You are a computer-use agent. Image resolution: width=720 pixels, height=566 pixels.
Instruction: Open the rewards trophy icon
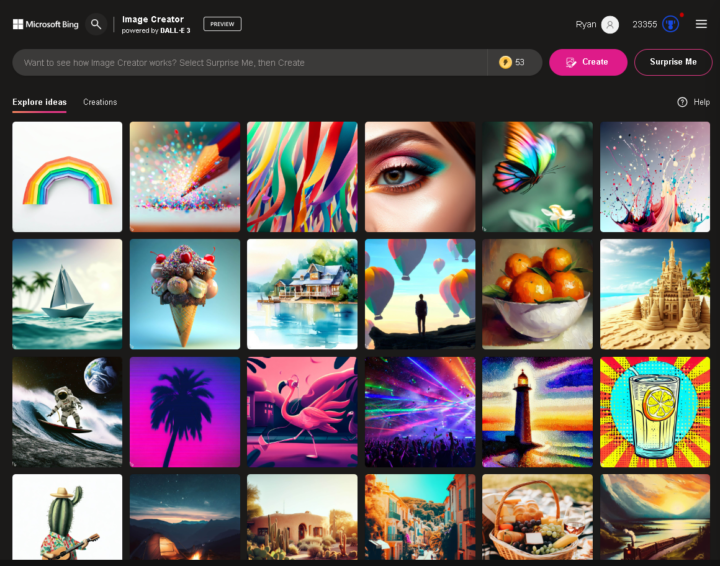click(x=670, y=24)
